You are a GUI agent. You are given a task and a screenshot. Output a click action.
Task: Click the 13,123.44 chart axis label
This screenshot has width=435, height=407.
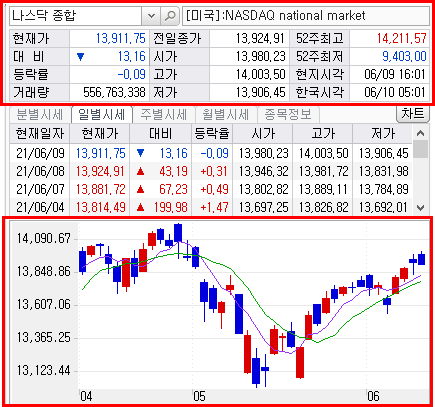(x=44, y=370)
